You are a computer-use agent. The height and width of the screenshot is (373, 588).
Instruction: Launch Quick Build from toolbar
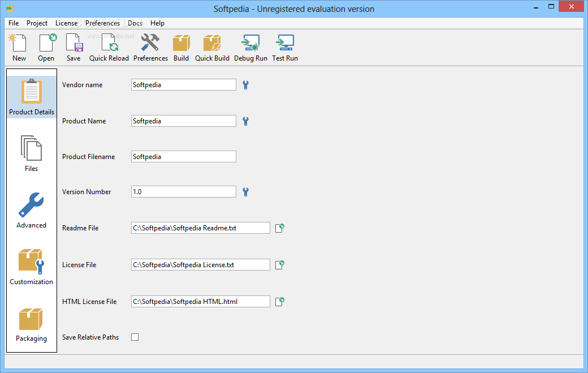tap(212, 48)
